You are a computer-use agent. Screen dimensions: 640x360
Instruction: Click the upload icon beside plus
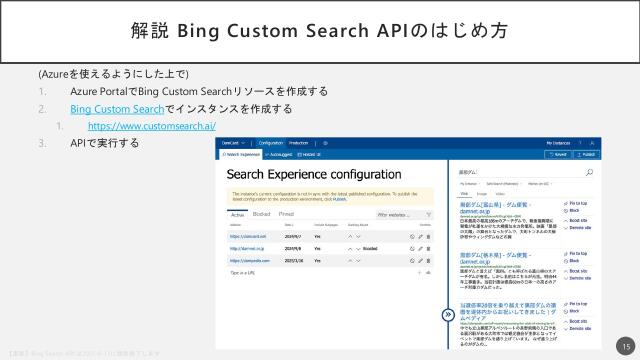click(x=428, y=273)
